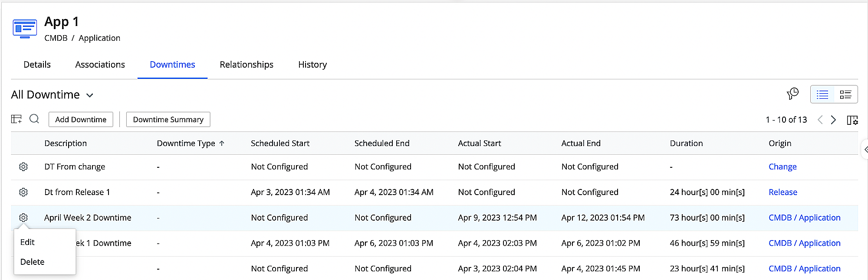Click the downtime history clock icon
The height and width of the screenshot is (280, 868).
792,94
